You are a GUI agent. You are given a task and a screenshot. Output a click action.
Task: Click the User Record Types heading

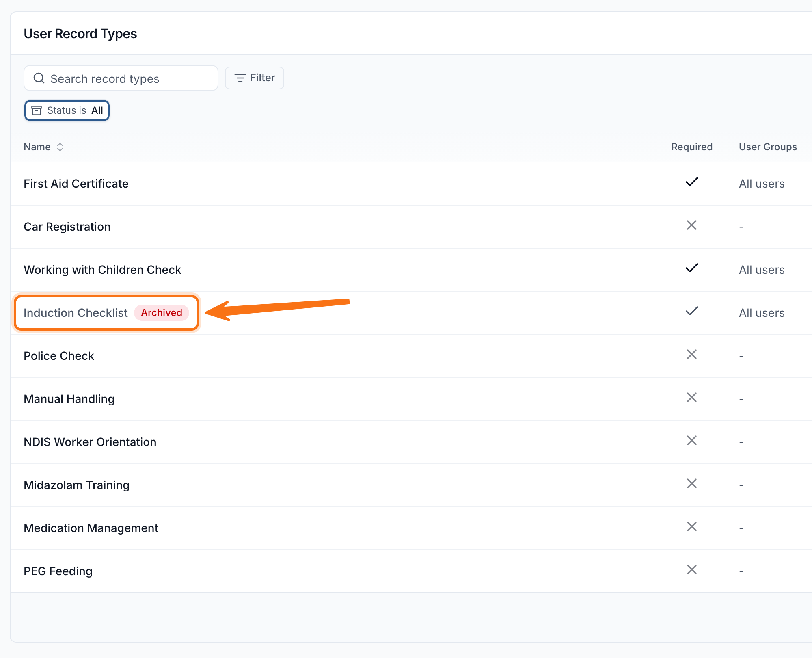pyautogui.click(x=80, y=34)
